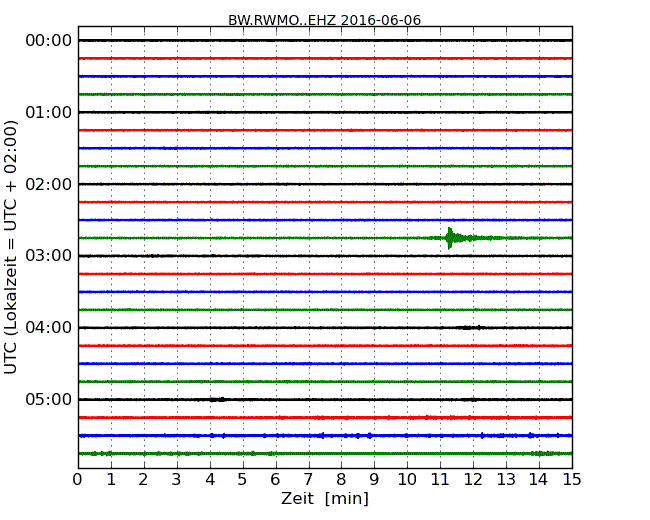Click x-axis tick label 13
The width and height of the screenshot is (650, 520).
pyautogui.click(x=506, y=479)
